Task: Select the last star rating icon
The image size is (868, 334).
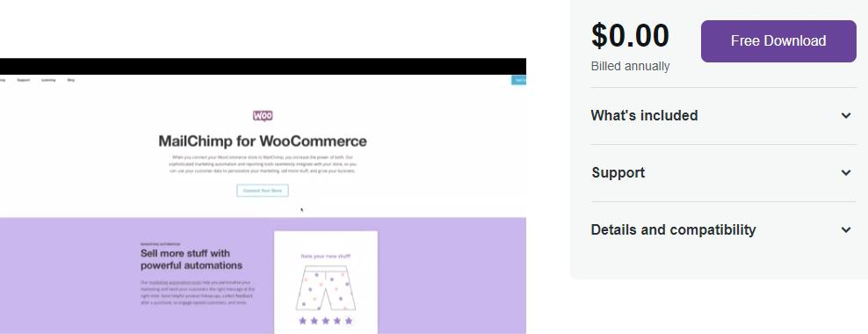Action: [348, 321]
